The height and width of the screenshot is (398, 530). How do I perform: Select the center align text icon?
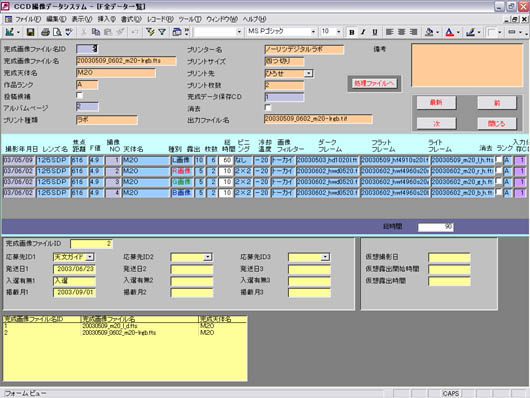click(x=401, y=32)
